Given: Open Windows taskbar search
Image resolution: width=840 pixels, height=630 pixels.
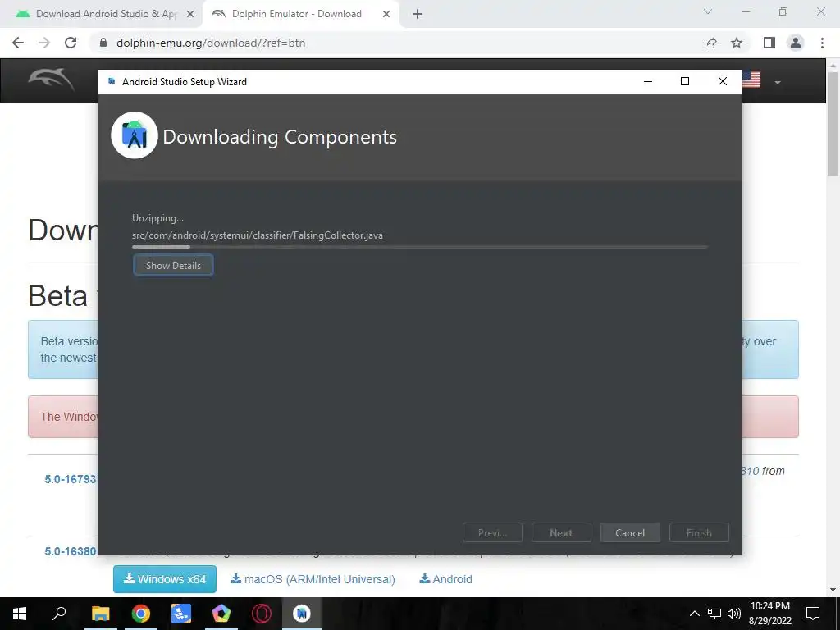Looking at the screenshot, I should pos(59,614).
